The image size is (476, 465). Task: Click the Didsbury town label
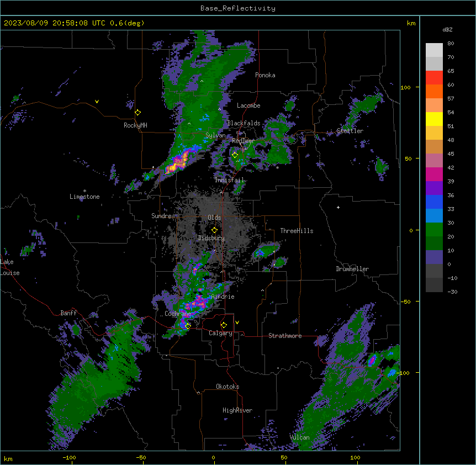(211, 238)
